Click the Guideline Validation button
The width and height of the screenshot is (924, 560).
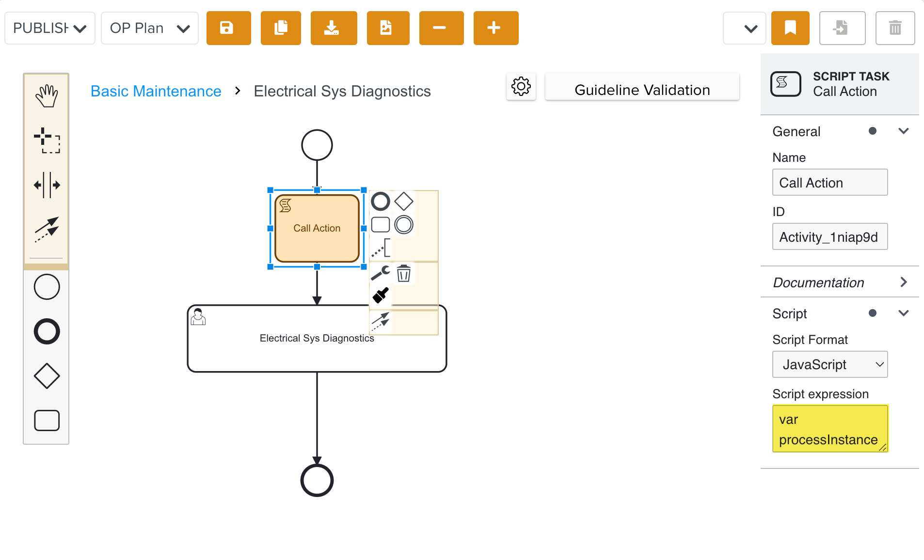coord(642,90)
